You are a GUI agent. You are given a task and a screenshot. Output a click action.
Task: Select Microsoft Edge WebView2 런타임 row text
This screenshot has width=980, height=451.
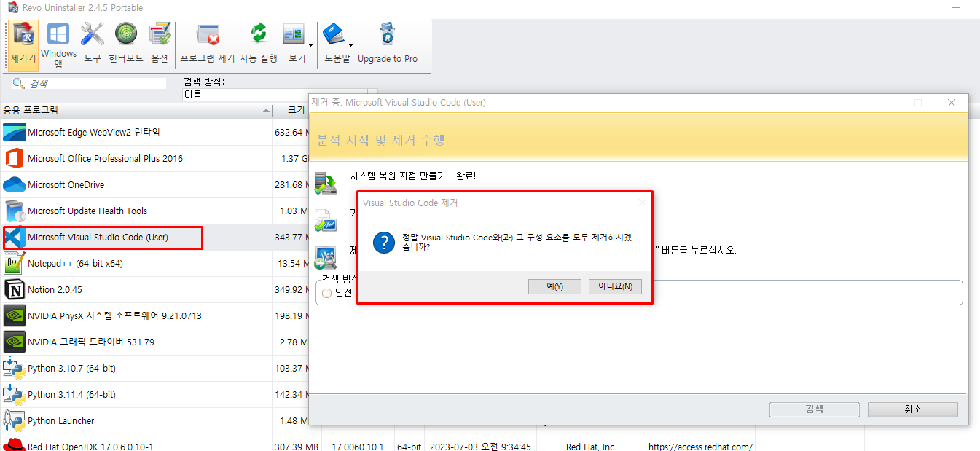click(x=93, y=132)
